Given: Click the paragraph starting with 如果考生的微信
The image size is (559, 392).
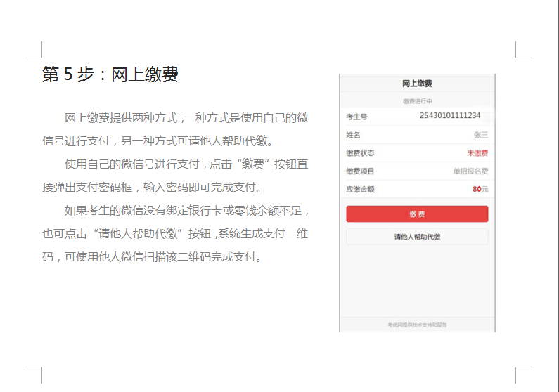Looking at the screenshot, I should (x=176, y=233).
